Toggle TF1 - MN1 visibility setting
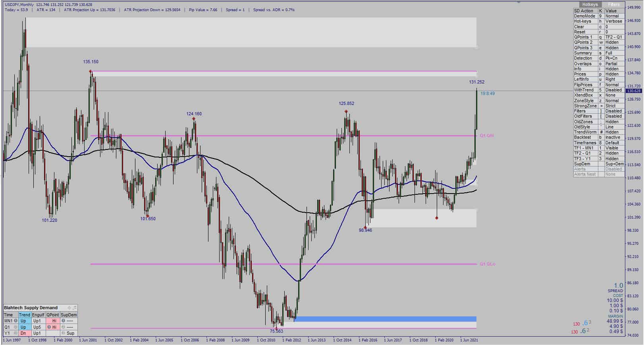 pyautogui.click(x=614, y=148)
